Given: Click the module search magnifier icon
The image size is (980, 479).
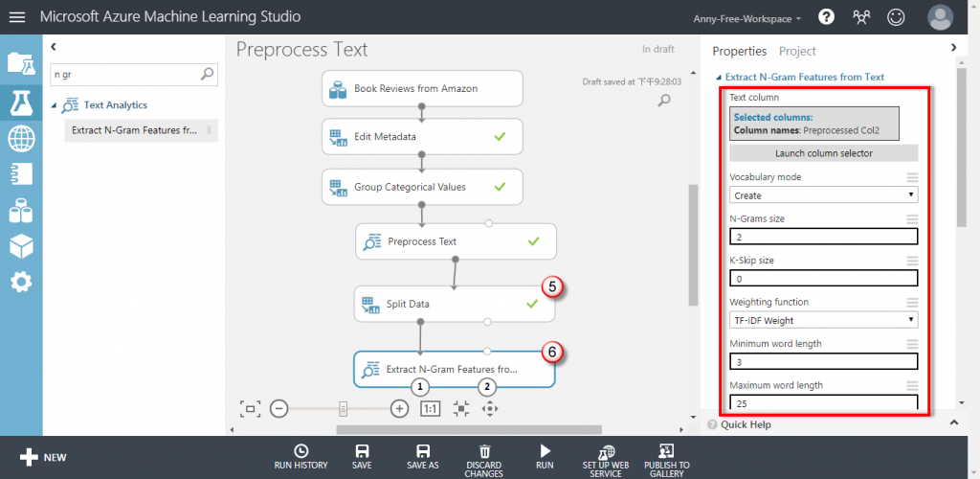Looking at the screenshot, I should 208,74.
